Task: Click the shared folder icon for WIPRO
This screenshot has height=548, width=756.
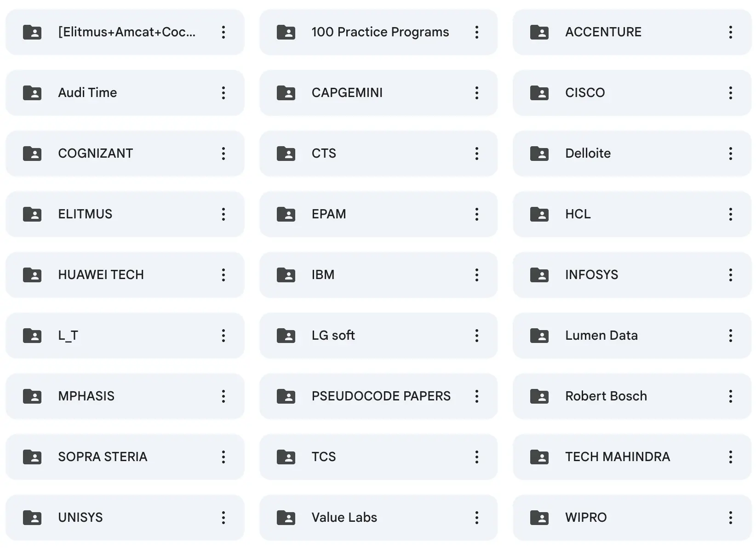Action: pos(539,518)
